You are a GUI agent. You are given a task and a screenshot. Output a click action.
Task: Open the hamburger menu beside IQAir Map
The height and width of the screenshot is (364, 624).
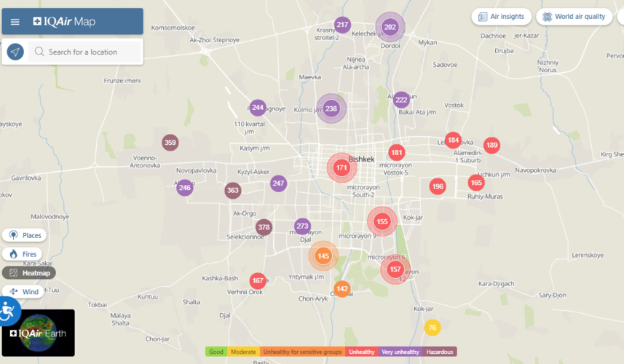point(15,22)
